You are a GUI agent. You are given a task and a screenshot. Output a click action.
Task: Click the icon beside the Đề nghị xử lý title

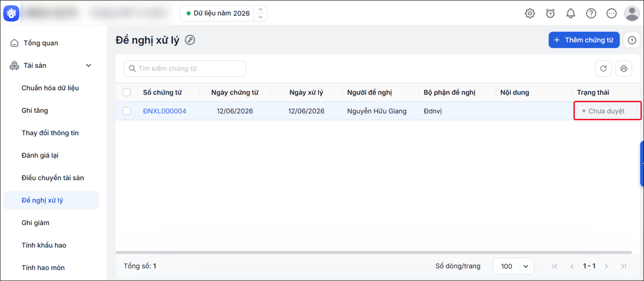tap(190, 40)
